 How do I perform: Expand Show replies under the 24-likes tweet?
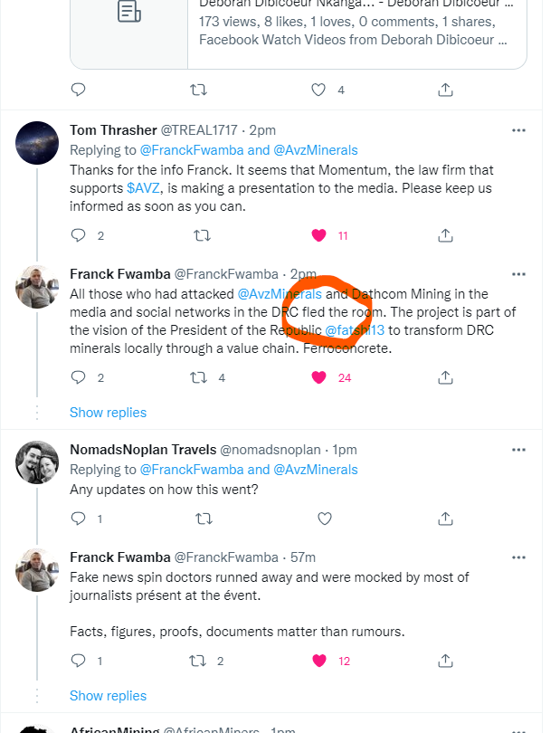click(x=108, y=413)
